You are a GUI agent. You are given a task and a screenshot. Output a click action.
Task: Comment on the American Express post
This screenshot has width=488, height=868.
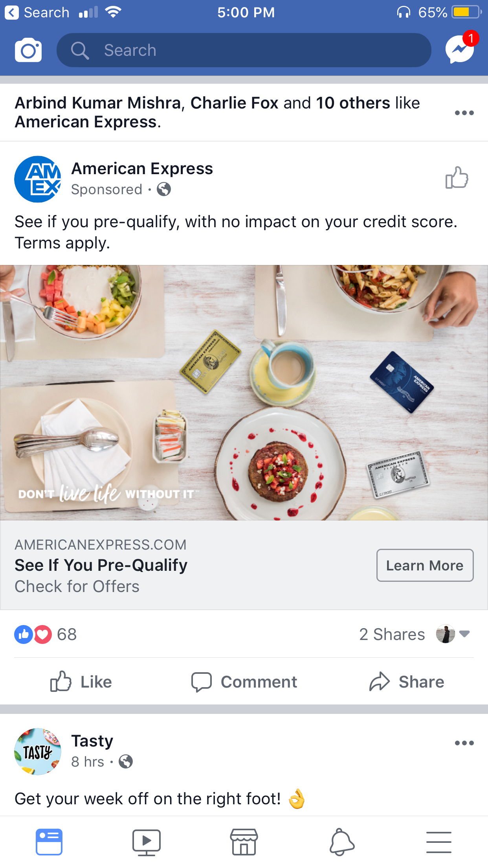point(244,682)
